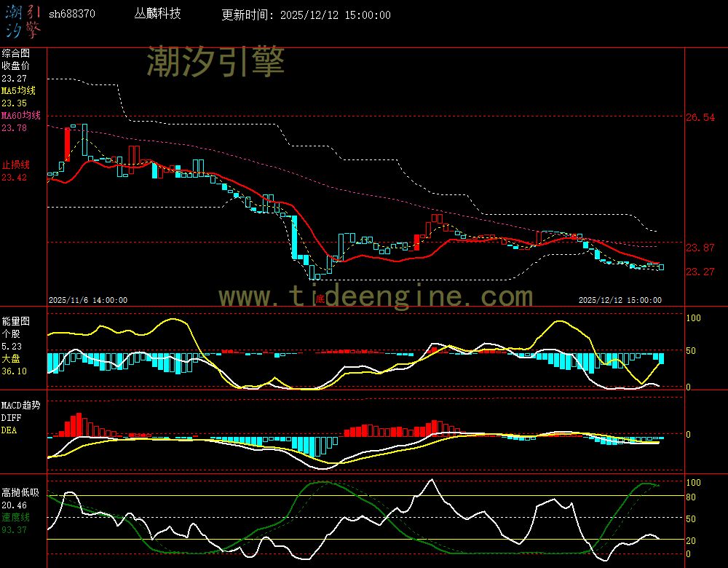Screen dimensions: 728x568
Task: Toggle the MA60均线 legend entry
Action: pos(20,116)
